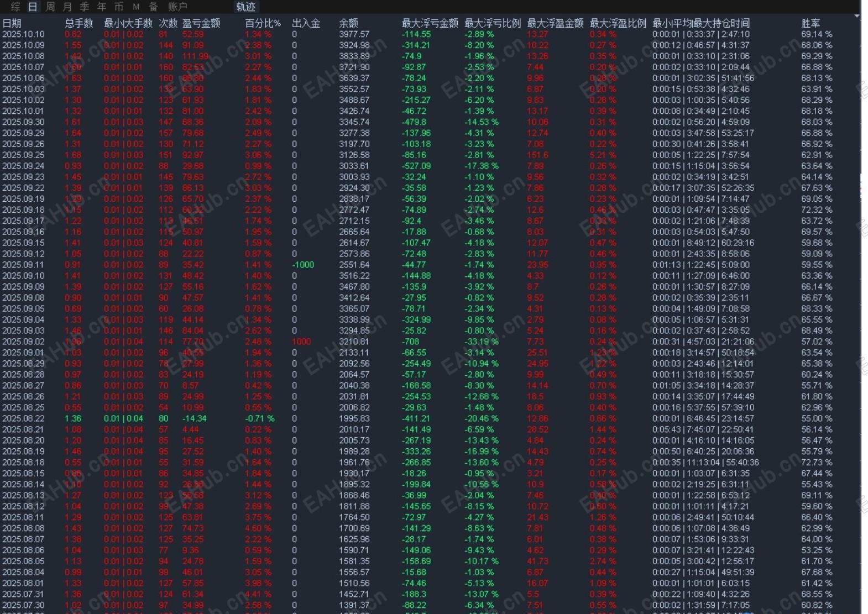The image size is (868, 614).
Task: Select the 年 yearly tab
Action: pos(102,7)
